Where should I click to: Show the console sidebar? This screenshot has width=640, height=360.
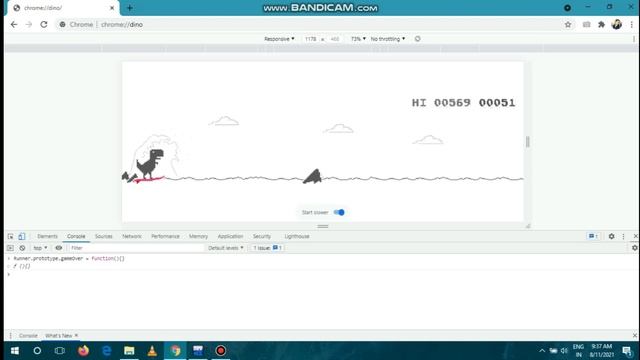tap(11, 248)
